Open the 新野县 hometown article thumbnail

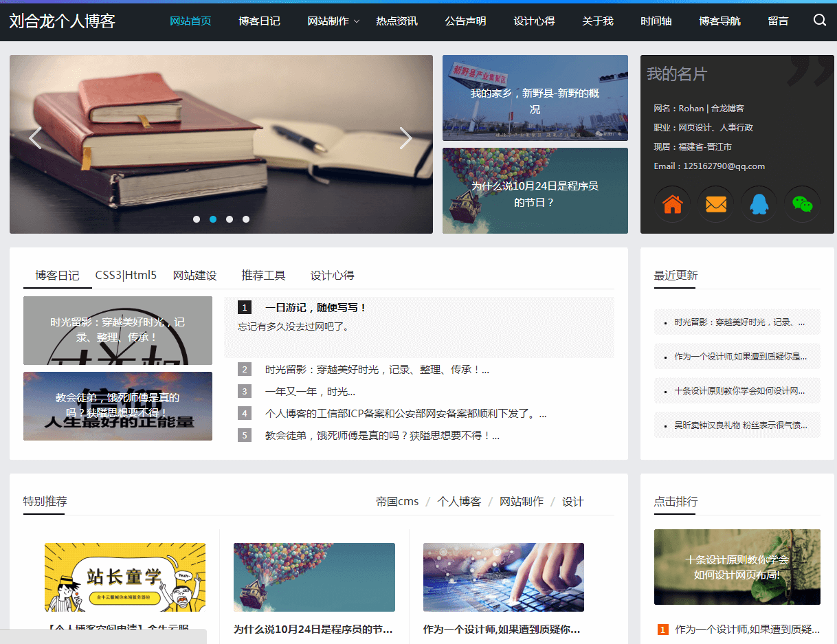coord(535,98)
